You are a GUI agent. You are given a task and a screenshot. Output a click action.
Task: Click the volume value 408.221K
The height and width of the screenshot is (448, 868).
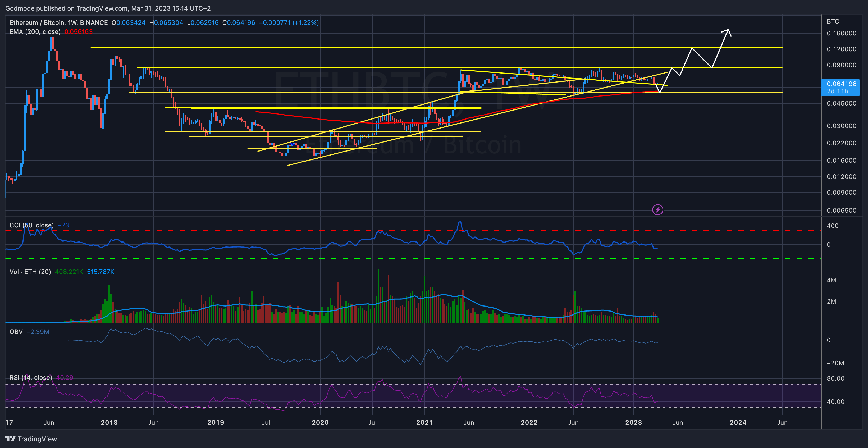coord(69,272)
